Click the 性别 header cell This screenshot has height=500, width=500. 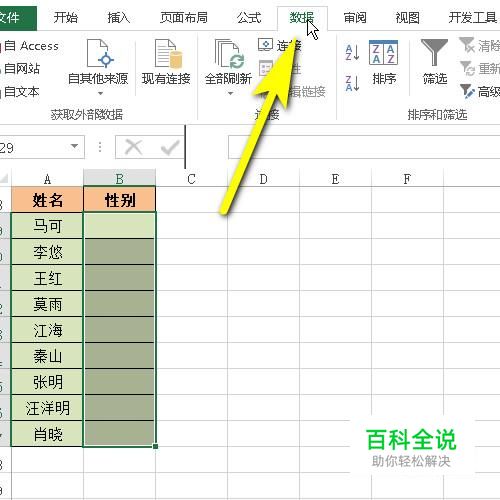click(x=119, y=200)
